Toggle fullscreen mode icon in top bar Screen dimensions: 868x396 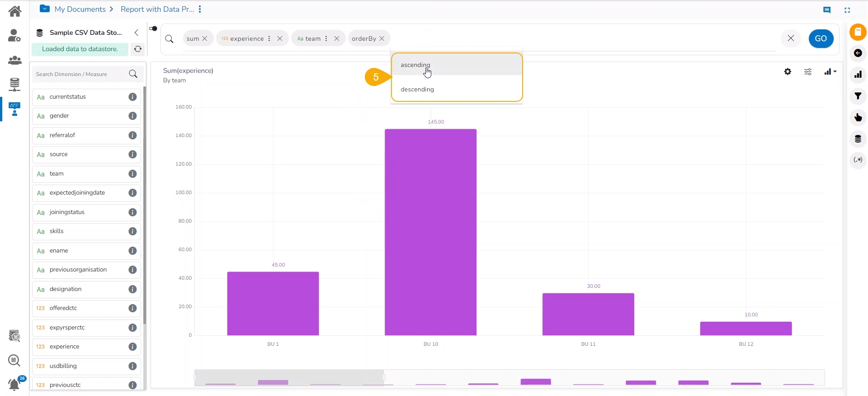(847, 10)
